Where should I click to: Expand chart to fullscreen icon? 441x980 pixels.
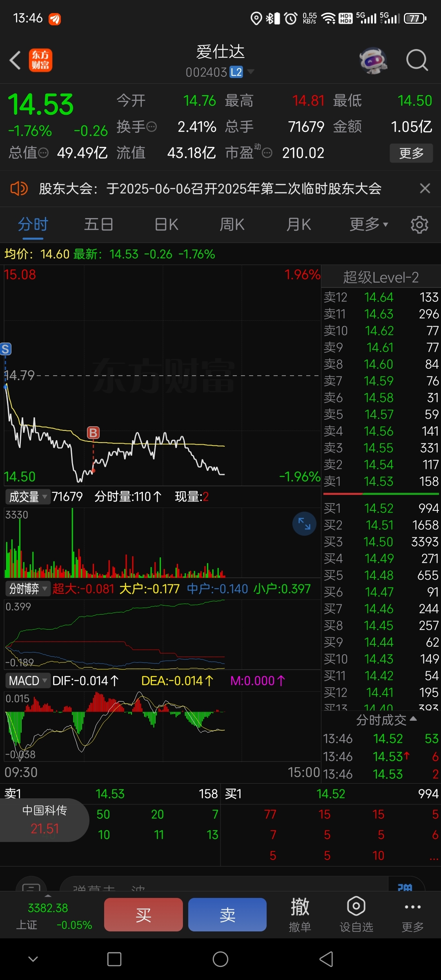[x=304, y=524]
